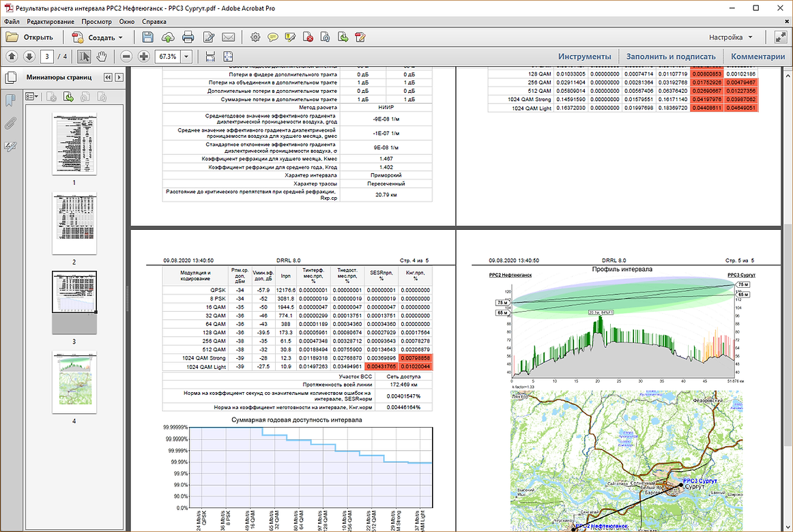Click the thumbnails panel page icon with green arrow
Viewport: 793px width, 532px height.
tap(68, 96)
